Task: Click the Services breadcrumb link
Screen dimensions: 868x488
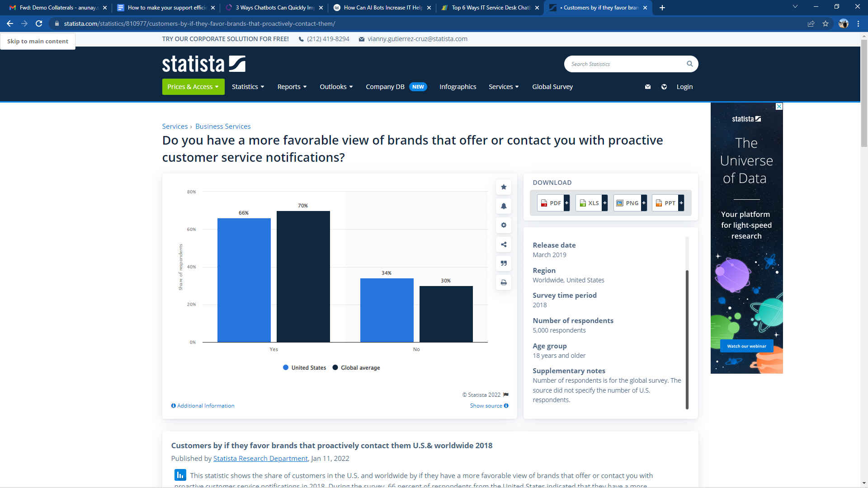Action: click(x=175, y=127)
